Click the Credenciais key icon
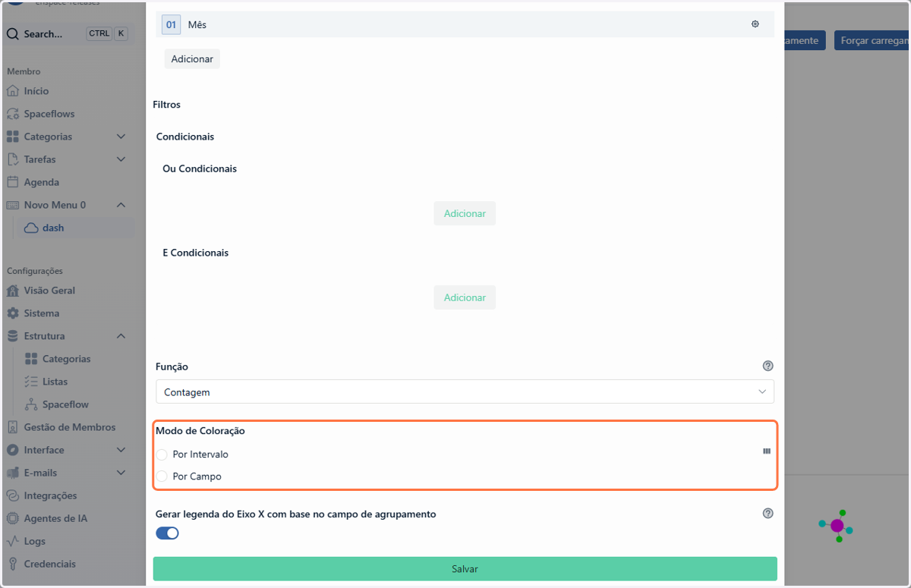This screenshot has width=911, height=588. click(12, 564)
